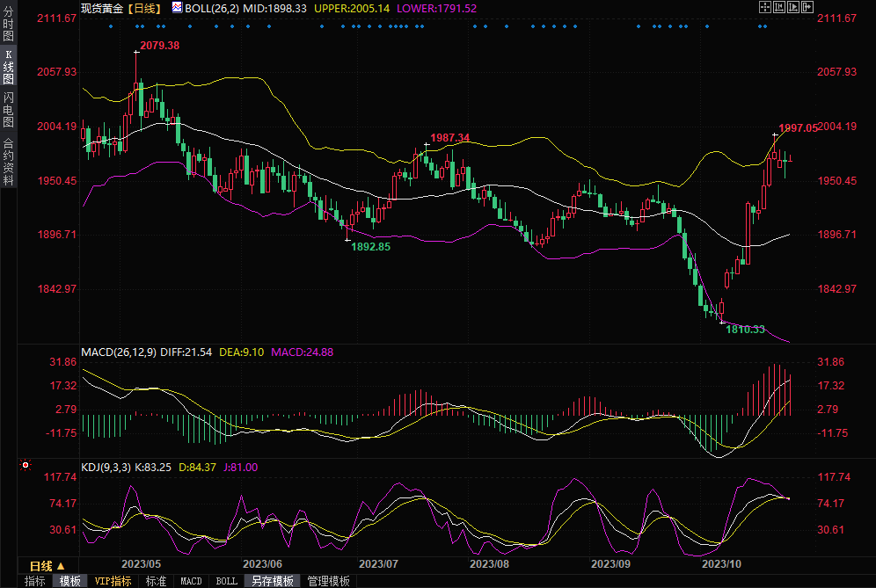This screenshot has height=588, width=876.
Task: Click the jump-to-start chart range icon
Action: pyautogui.click(x=780, y=7)
